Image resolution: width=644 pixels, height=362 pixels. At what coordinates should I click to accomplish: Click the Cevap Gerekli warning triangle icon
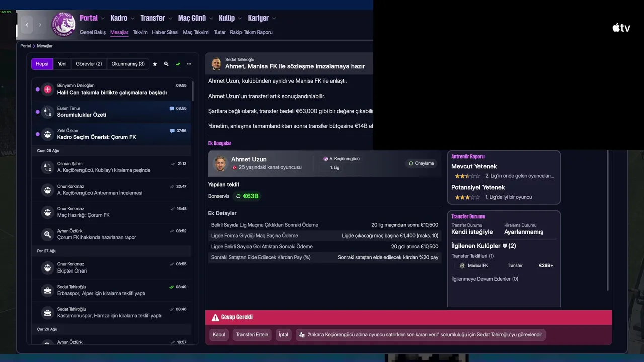[x=215, y=317]
